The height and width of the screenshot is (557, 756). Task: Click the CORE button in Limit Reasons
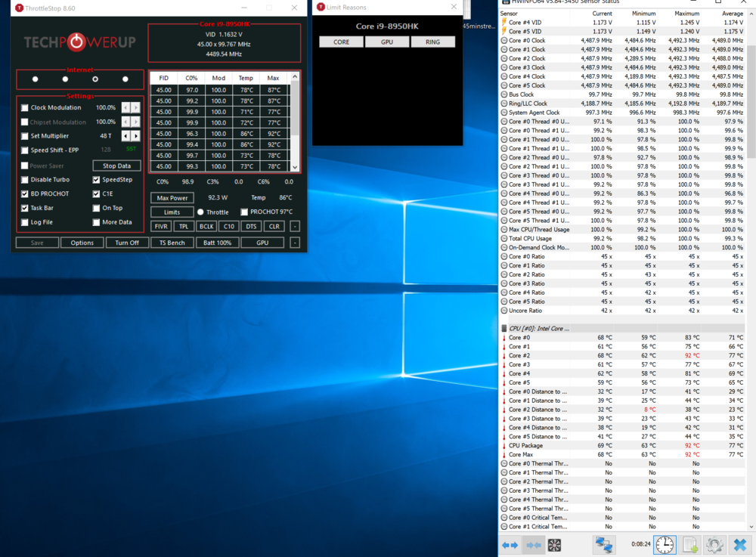click(x=342, y=42)
